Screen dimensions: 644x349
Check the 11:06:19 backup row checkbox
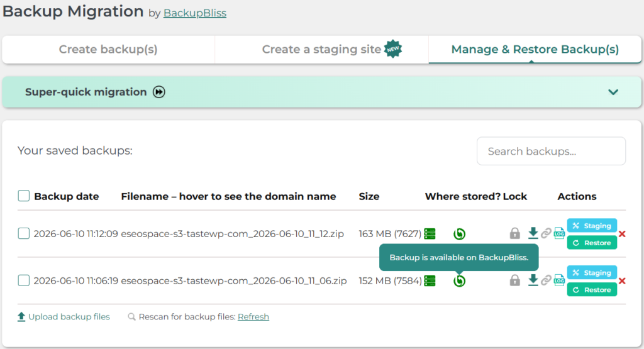(24, 280)
